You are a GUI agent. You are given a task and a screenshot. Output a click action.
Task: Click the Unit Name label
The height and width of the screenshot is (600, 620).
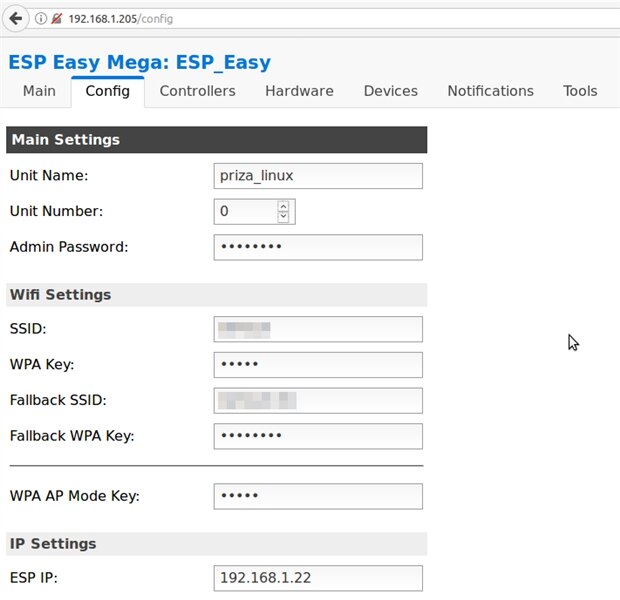(x=49, y=175)
